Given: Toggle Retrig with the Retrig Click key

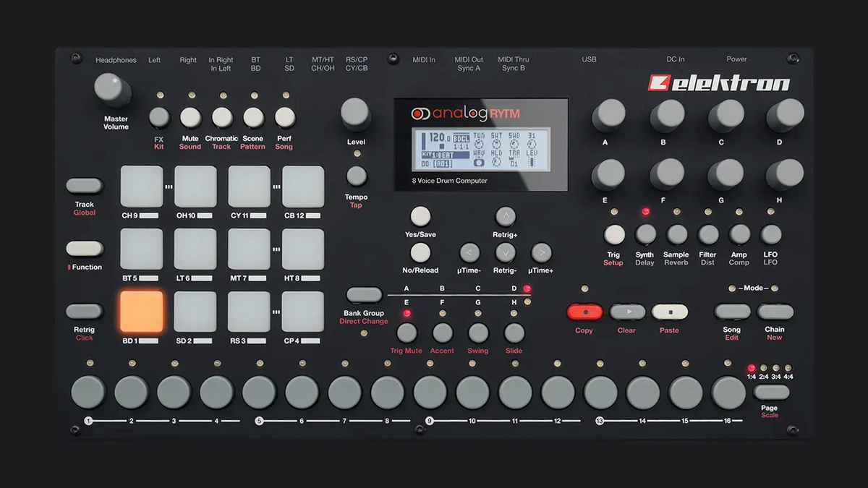Looking at the screenshot, I should click(x=85, y=312).
